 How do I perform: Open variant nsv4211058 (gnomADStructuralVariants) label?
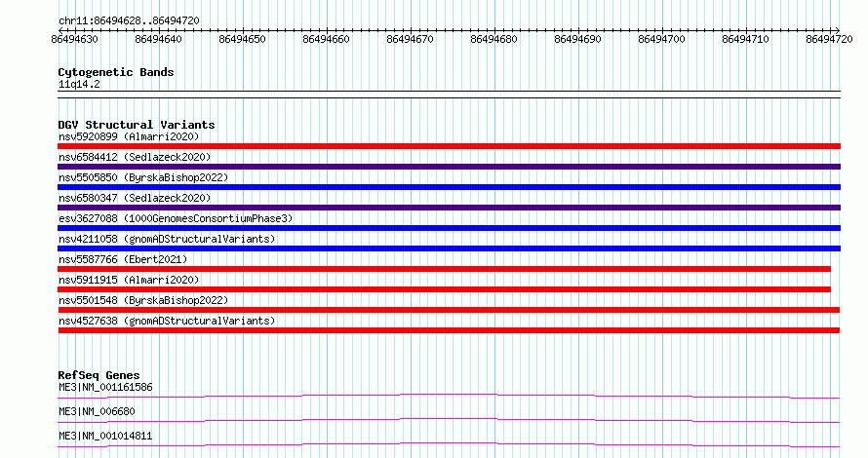(x=167, y=239)
